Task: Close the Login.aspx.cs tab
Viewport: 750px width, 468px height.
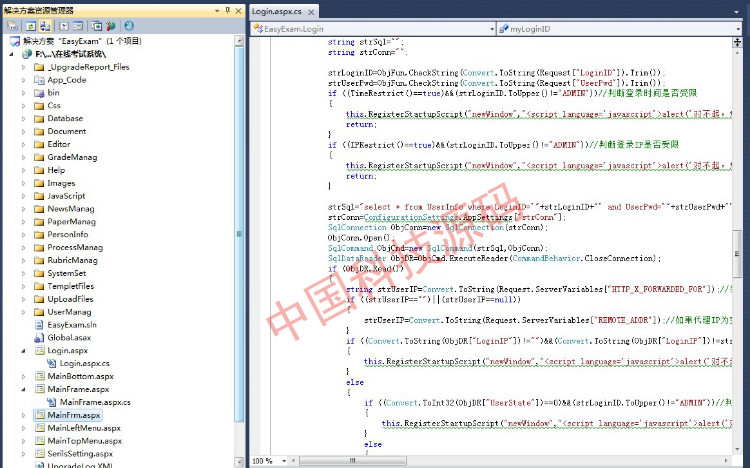Action: (311, 12)
